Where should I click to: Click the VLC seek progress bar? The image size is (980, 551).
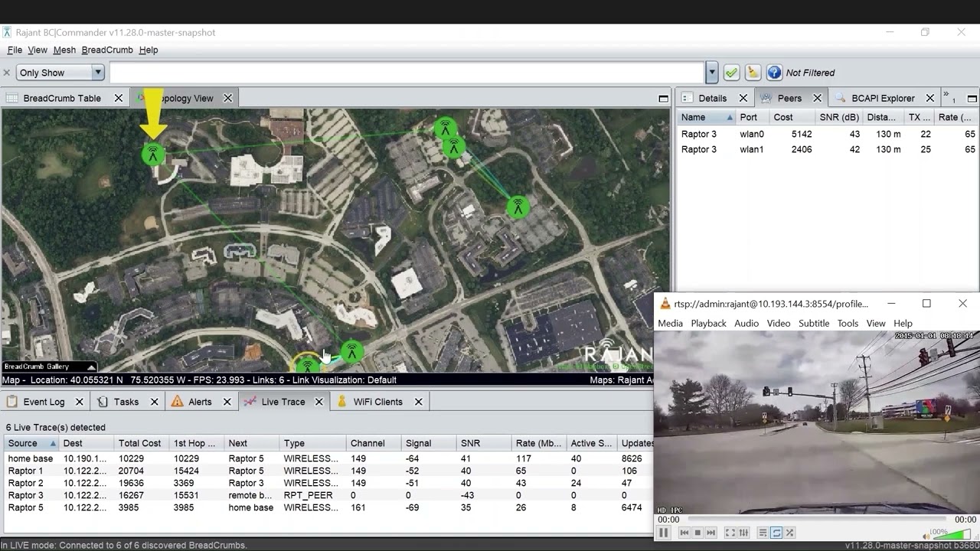tap(817, 520)
